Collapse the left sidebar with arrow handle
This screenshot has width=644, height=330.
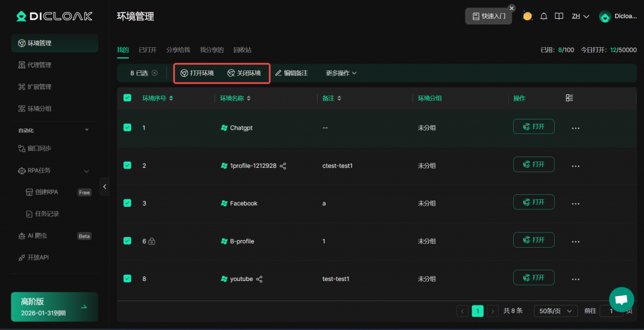104,187
